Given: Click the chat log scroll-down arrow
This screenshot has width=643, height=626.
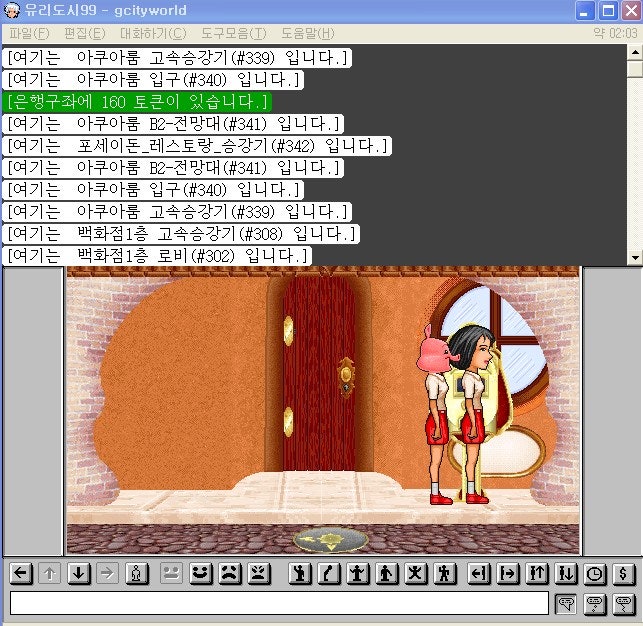Looking at the screenshot, I should pyautogui.click(x=634, y=258).
